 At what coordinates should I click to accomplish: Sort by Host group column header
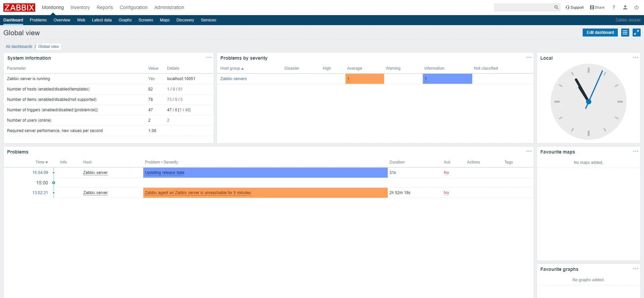(232, 68)
